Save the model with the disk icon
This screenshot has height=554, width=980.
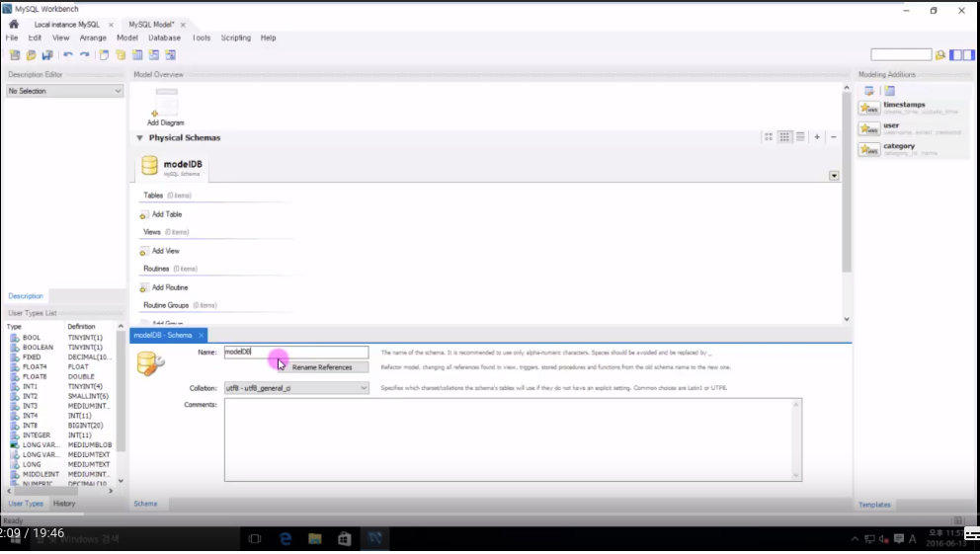47,55
